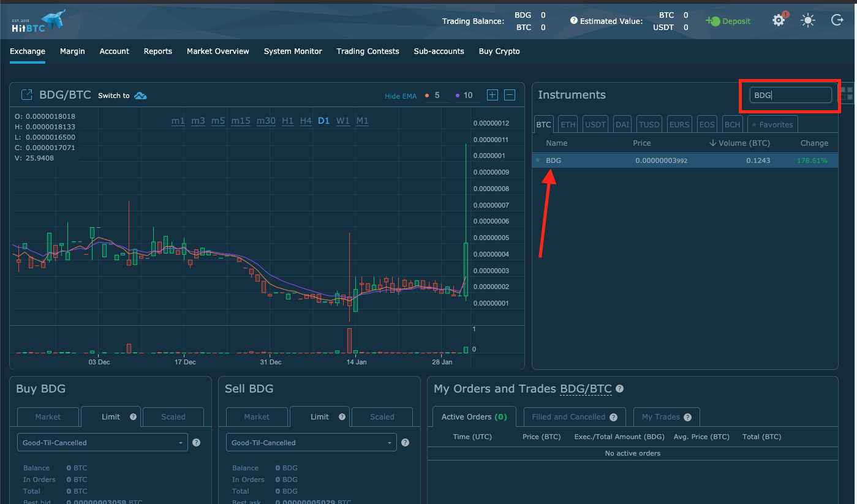Zoom out chart with minus icon
Screen dimensions: 857x504
tap(510, 95)
